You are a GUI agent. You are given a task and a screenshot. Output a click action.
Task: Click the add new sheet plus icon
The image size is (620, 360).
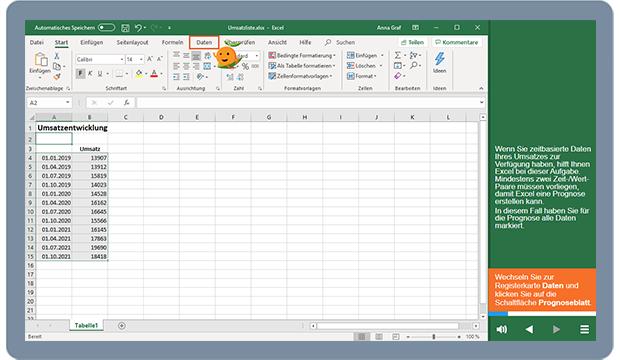[122, 326]
